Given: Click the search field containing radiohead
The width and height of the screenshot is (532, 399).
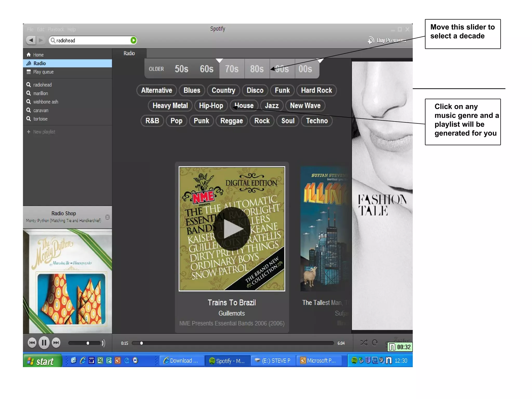Looking at the screenshot, I should click(92, 40).
